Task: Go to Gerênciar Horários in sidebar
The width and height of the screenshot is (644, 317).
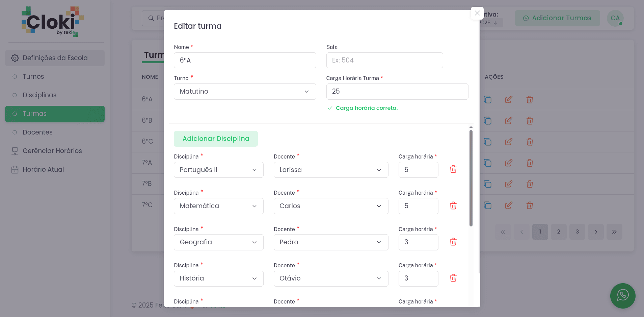Action: 52,151
